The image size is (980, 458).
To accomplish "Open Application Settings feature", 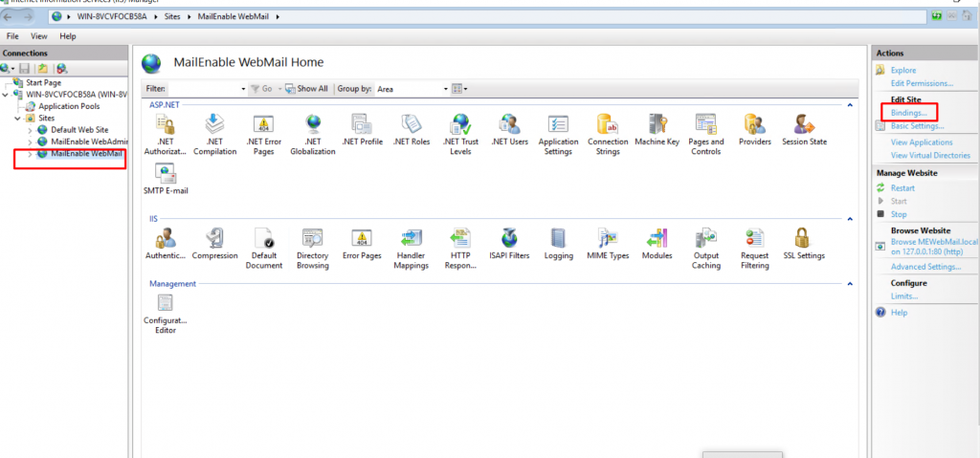I will pos(558,135).
